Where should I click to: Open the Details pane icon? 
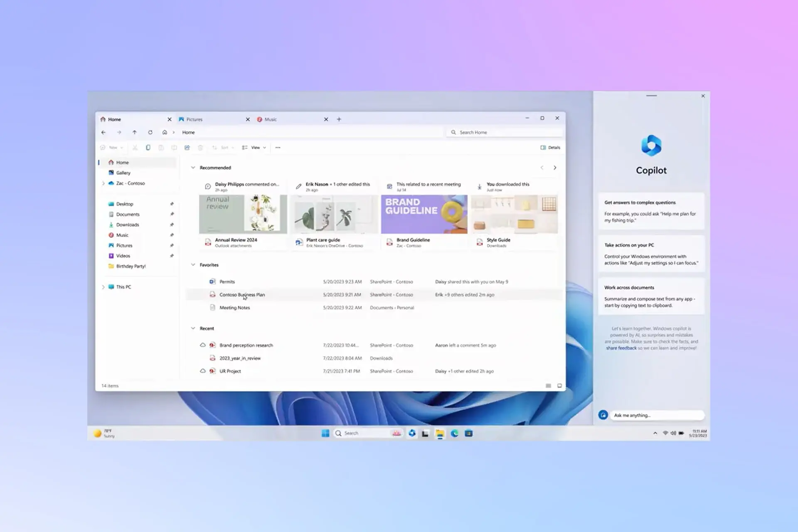click(x=543, y=147)
